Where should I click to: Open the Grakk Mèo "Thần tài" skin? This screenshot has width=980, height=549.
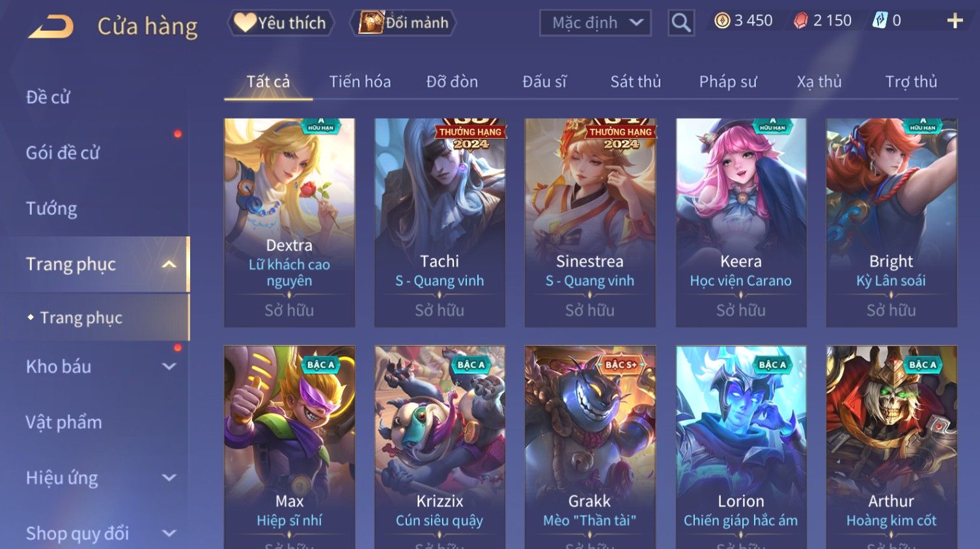590,447
